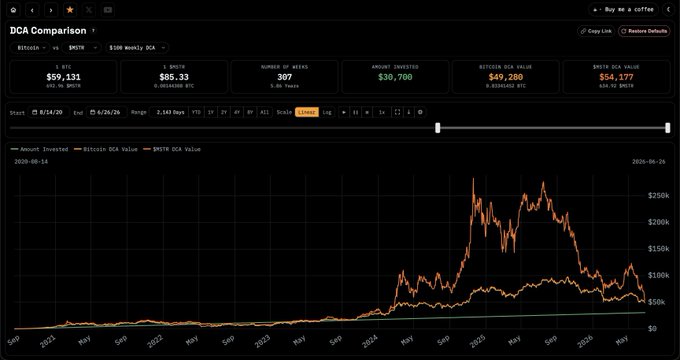680x360 pixels.
Task: Click the 2026-06-26 chart end date label
Action: click(648, 162)
